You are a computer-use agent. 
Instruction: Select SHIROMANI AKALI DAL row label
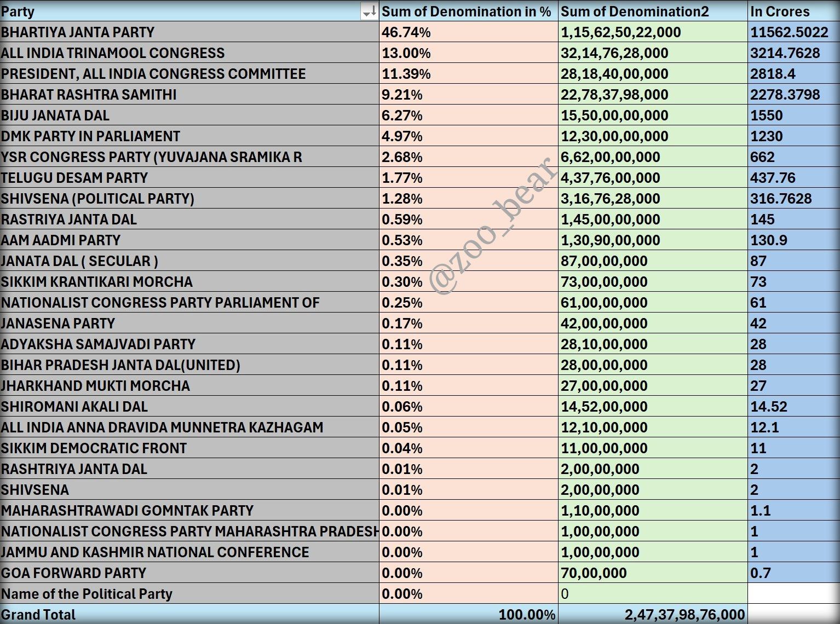189,407
